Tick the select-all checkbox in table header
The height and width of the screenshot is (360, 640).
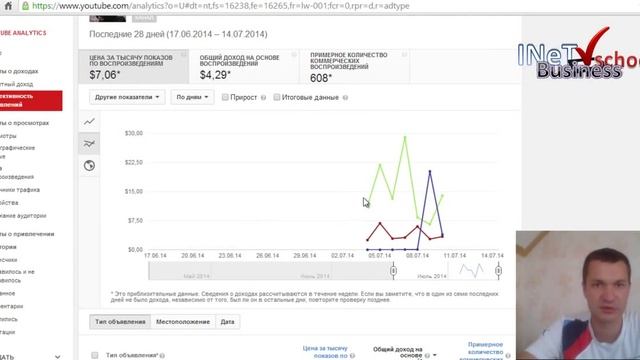coord(95,356)
